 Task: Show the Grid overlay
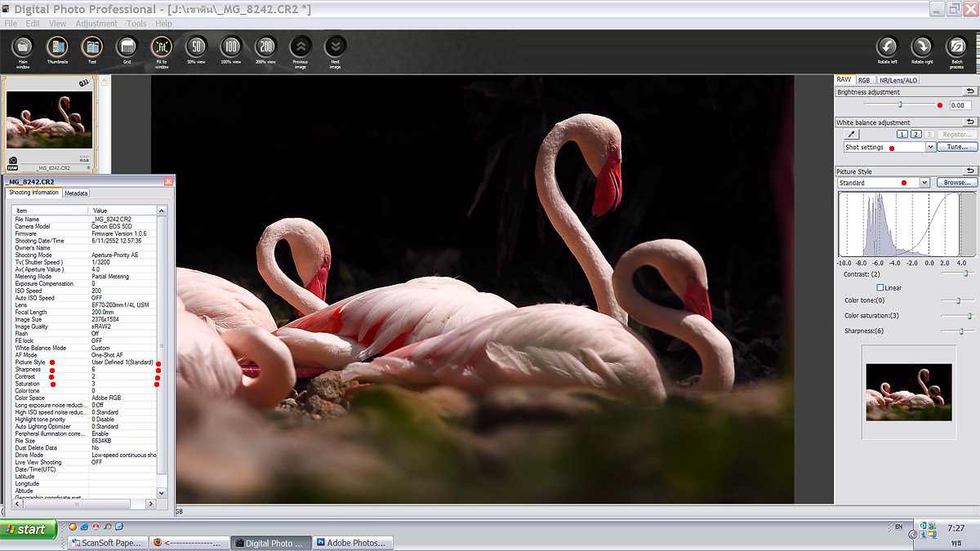point(127,47)
